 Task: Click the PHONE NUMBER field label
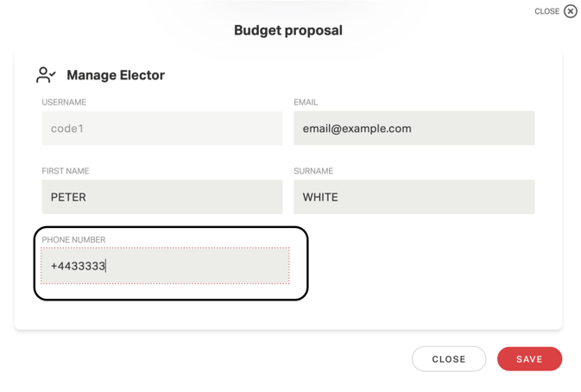[73, 240]
